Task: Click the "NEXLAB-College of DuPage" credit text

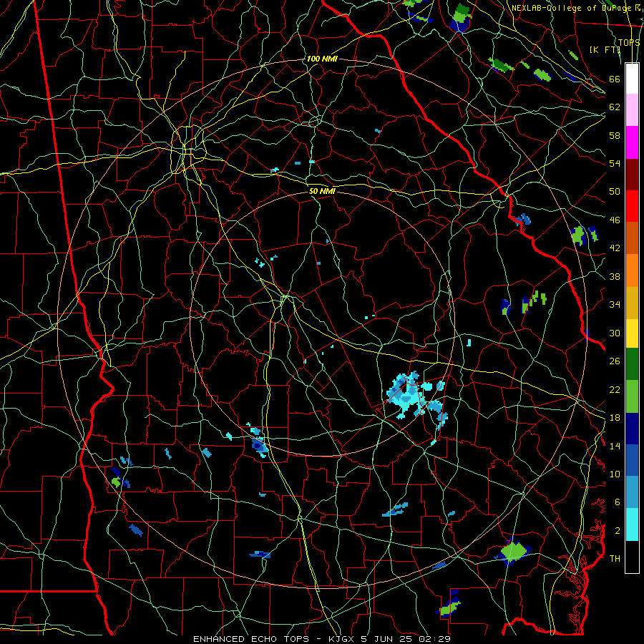Action: (x=571, y=8)
